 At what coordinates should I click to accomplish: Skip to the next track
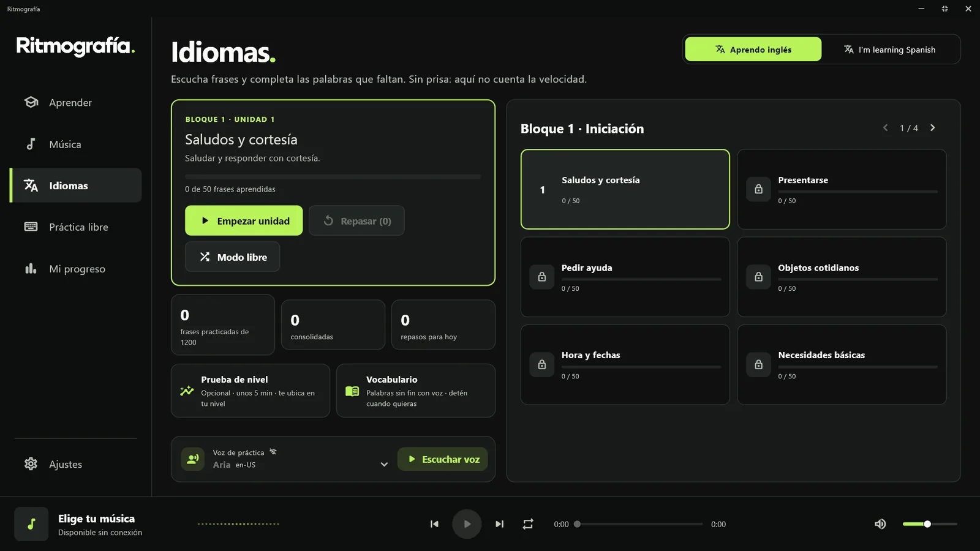tap(499, 524)
